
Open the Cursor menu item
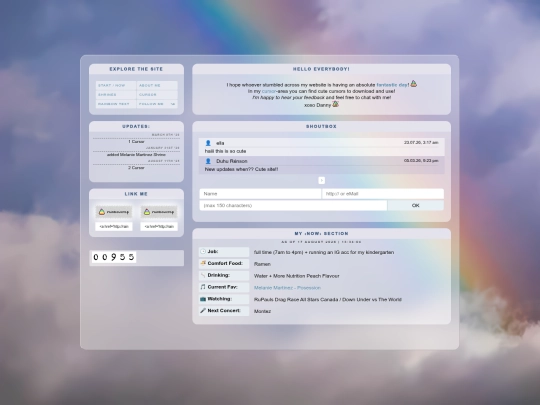pos(157,95)
